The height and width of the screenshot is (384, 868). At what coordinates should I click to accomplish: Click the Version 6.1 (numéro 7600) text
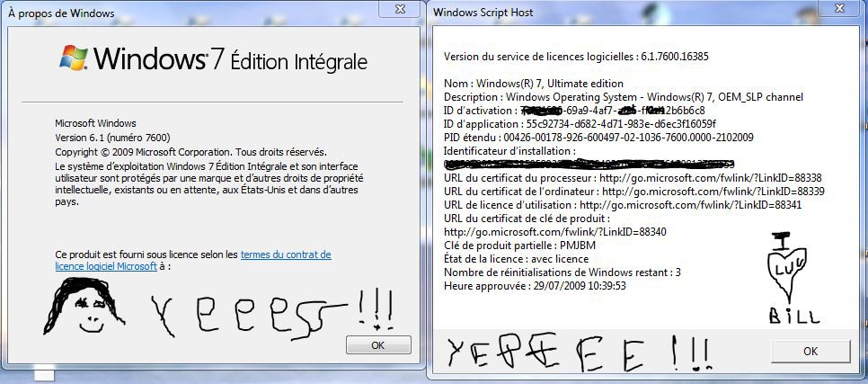click(112, 137)
